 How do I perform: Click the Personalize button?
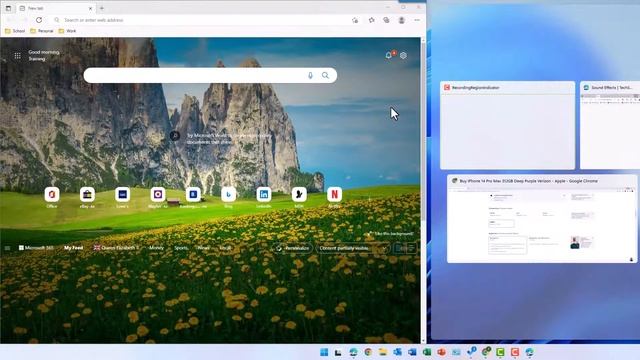[x=293, y=248]
